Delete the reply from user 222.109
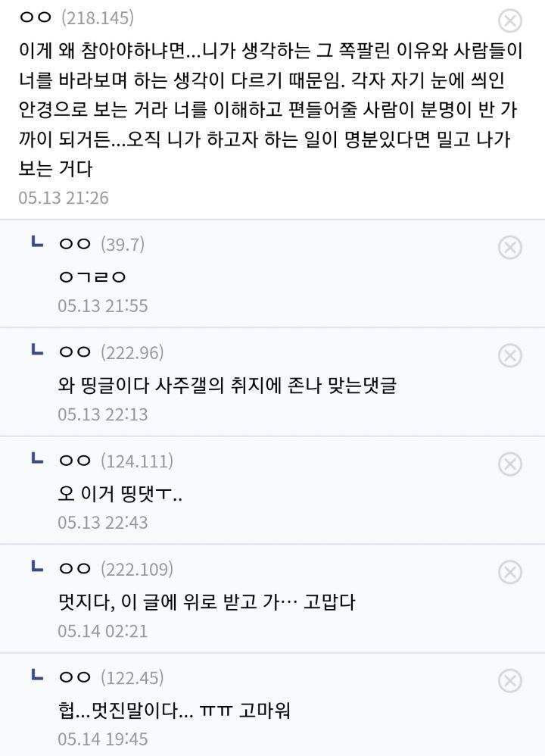 coord(511,572)
